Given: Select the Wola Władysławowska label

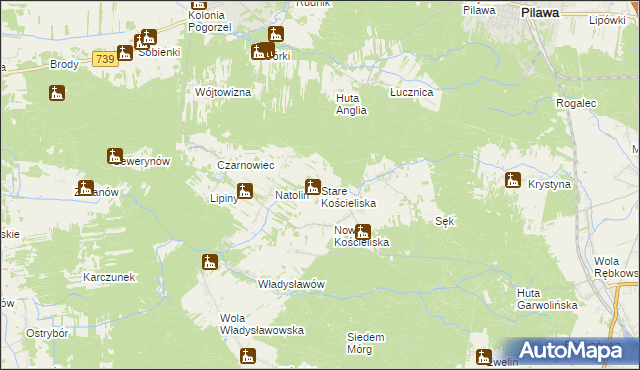Looking at the screenshot, I should (x=262, y=324).
